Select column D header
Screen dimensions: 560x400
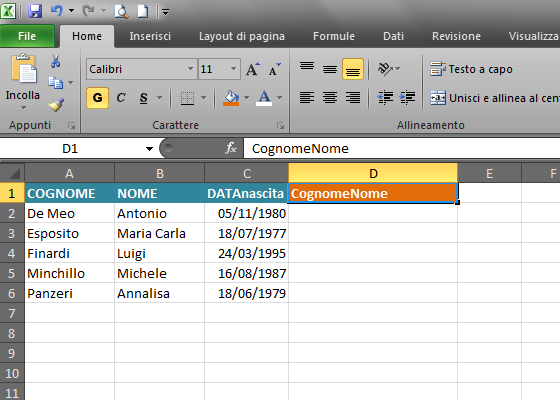coord(373,173)
